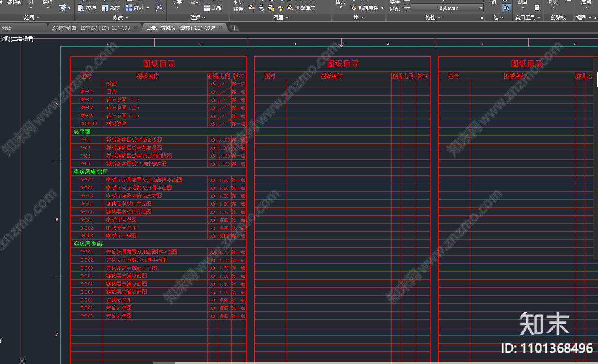Open the hatch tool dropdown arrow
Screen dimensions: 598x364
69,8
